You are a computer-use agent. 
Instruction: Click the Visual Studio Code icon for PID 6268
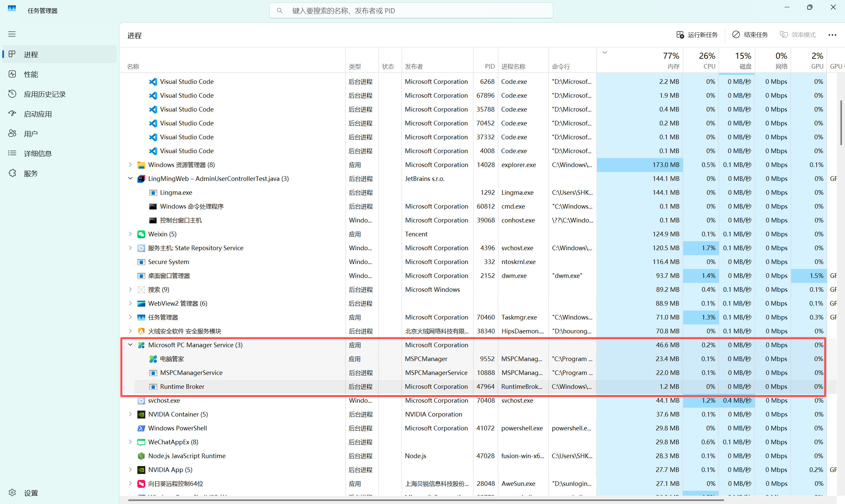coord(153,82)
